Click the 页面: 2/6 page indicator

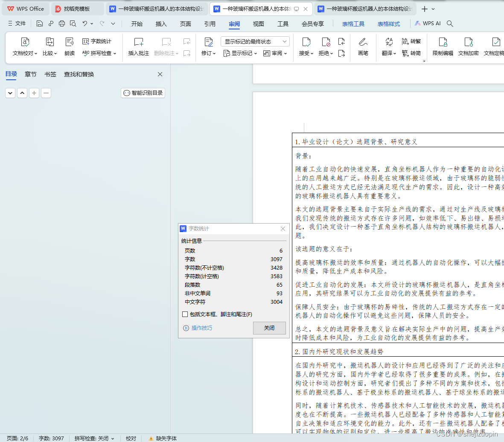tap(17, 439)
